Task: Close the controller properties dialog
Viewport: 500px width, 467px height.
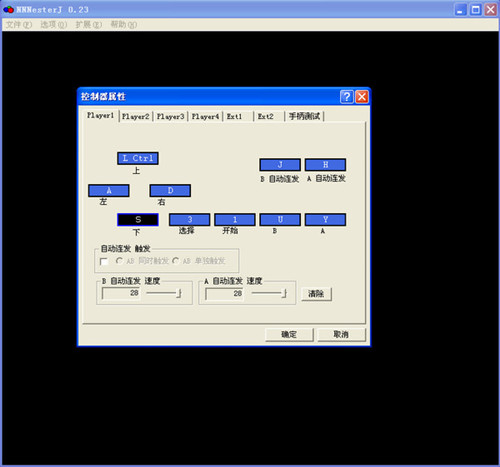Action: coord(362,97)
